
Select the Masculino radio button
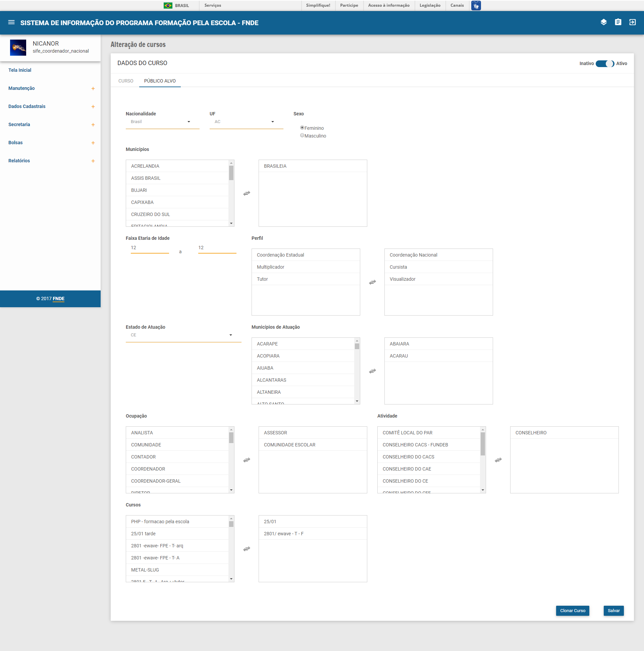pos(302,135)
